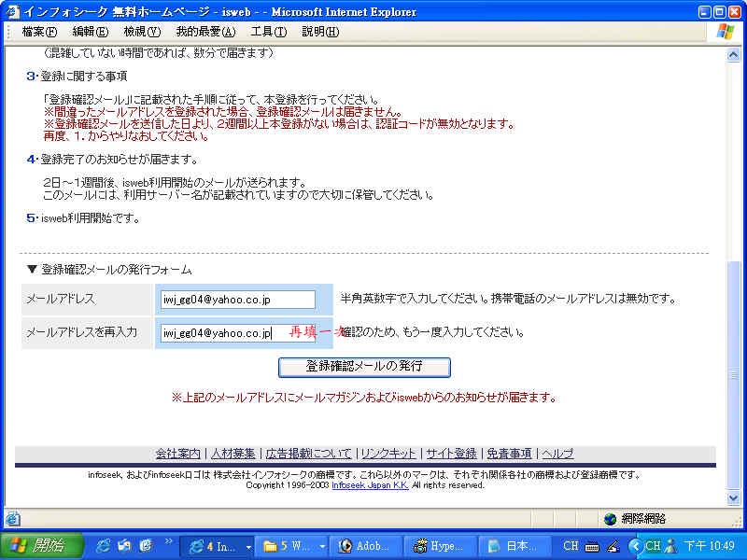Open the サイト登録 footer link
This screenshot has width=747, height=560.
point(451,454)
